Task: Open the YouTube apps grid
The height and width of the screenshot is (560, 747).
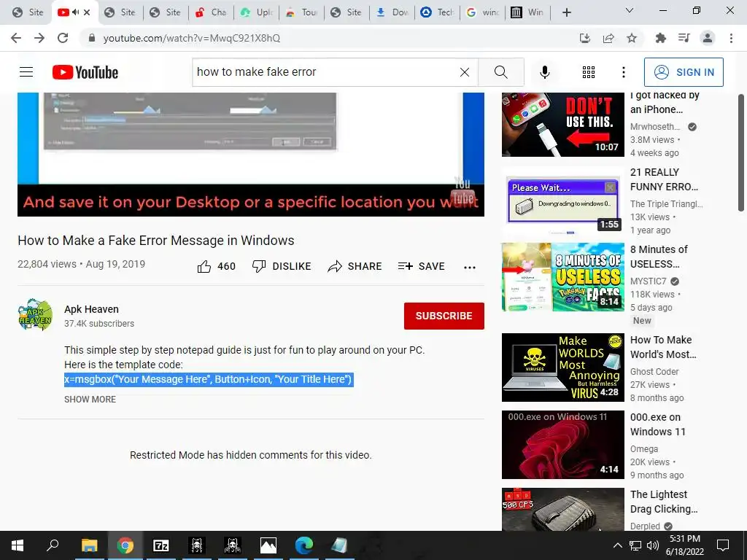Action: click(x=589, y=72)
